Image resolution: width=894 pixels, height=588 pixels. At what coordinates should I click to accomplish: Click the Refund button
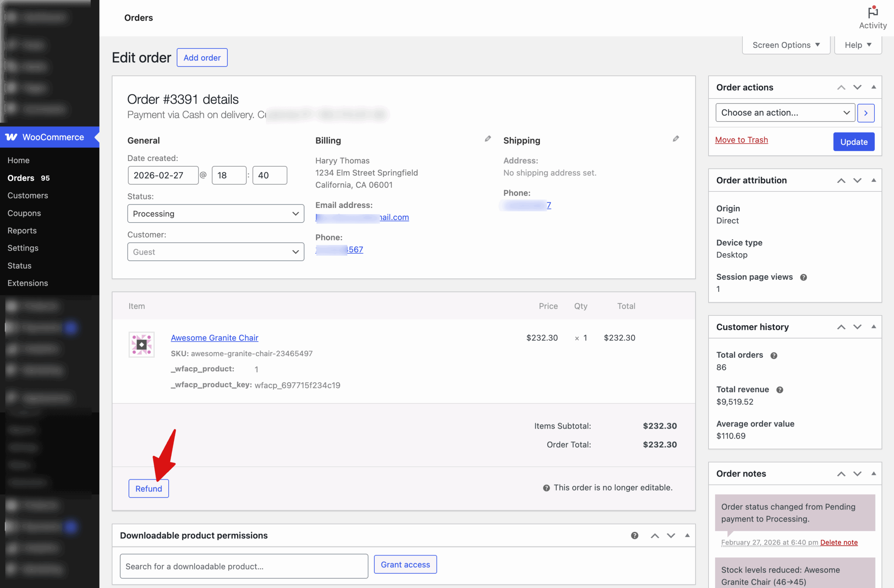(148, 488)
